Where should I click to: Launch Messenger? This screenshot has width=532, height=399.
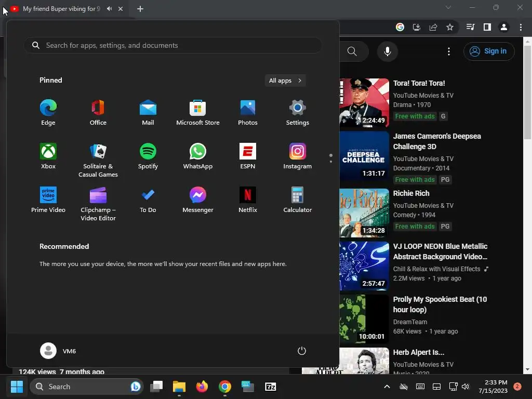pos(198,200)
